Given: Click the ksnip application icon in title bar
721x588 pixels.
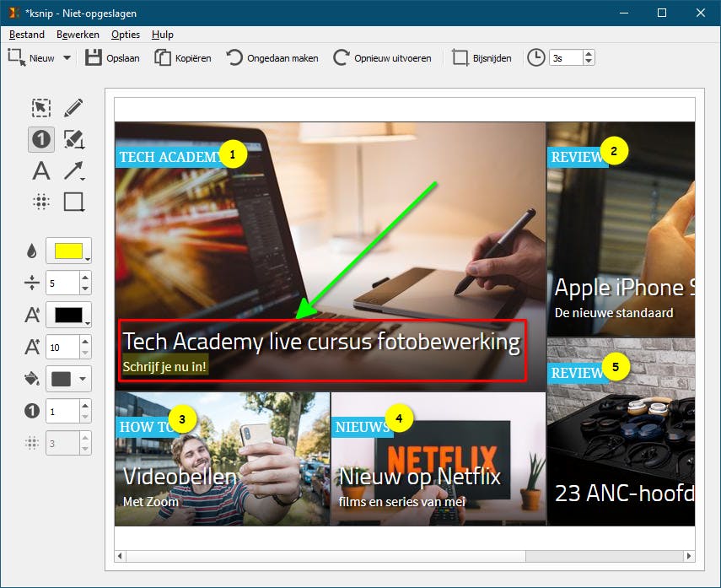Looking at the screenshot, I should pos(13,13).
